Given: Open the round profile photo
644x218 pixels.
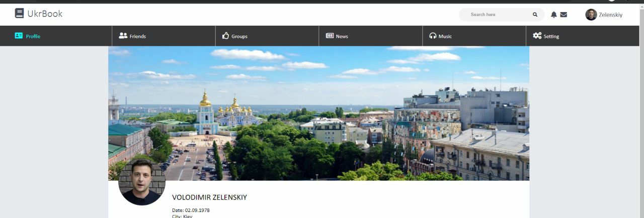Looking at the screenshot, I should pos(142,182).
